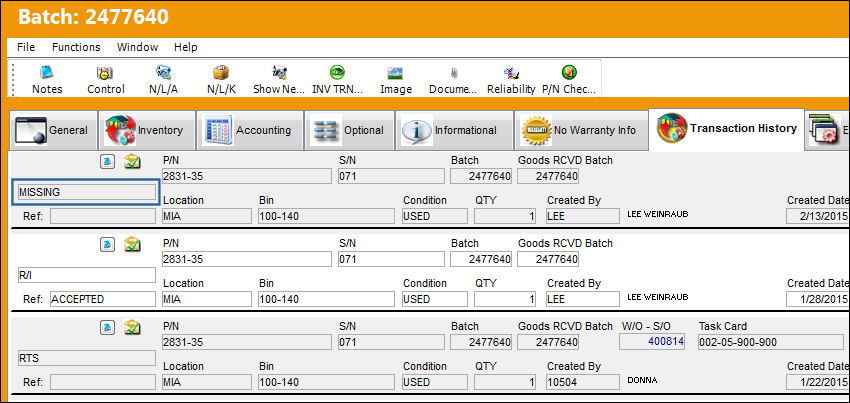The image size is (850, 403).
Task: Click the toolbar drag handle grip
Action: pyautogui.click(x=14, y=79)
